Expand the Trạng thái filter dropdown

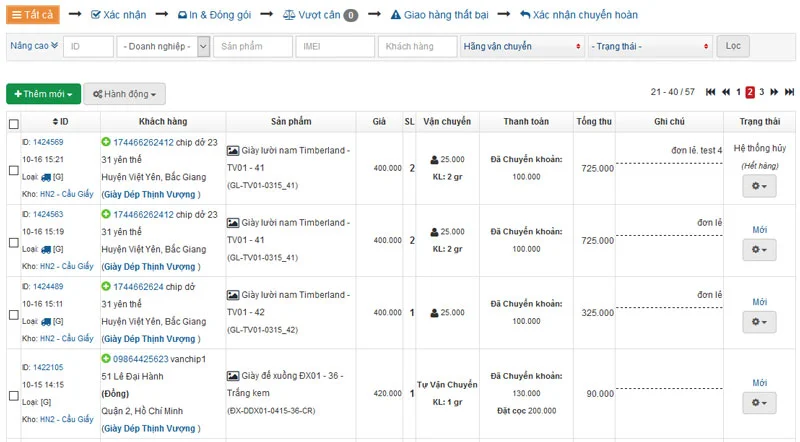point(649,46)
